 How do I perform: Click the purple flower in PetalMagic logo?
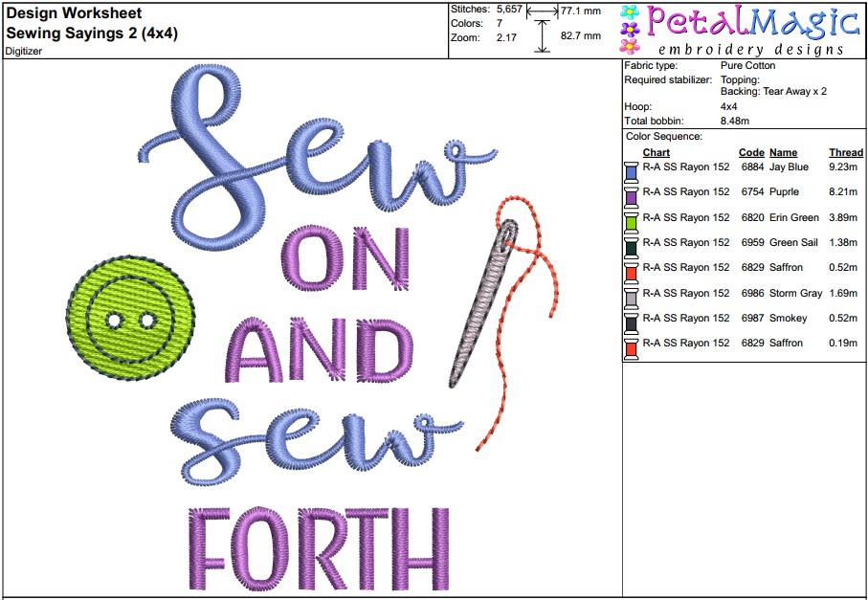pos(630,30)
